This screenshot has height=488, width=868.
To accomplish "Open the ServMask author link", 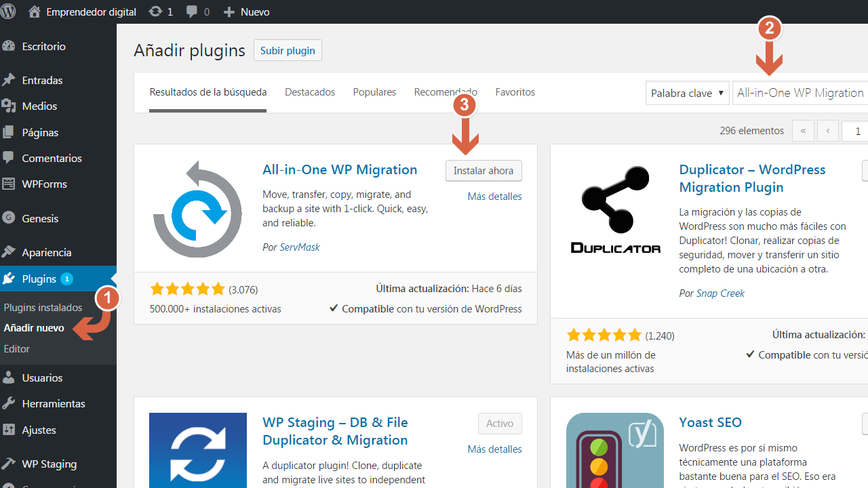I will pos(300,247).
